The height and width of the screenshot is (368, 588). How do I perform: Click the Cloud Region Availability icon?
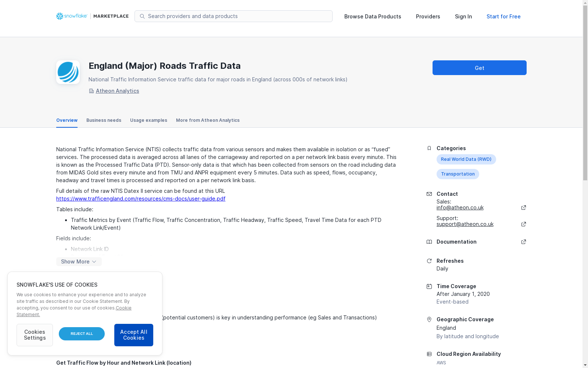(429, 354)
